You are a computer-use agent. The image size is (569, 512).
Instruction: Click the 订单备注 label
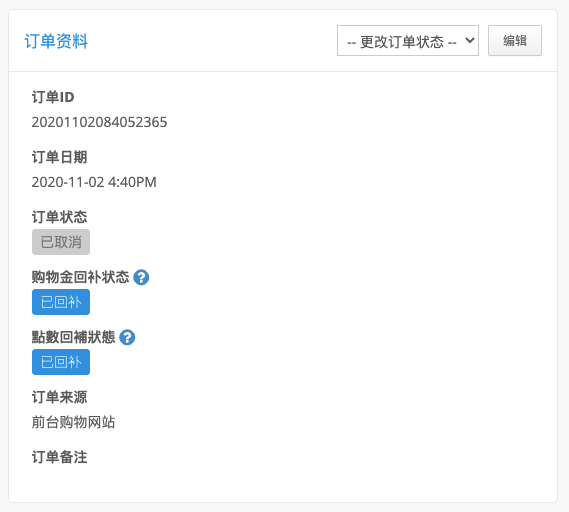[60, 457]
